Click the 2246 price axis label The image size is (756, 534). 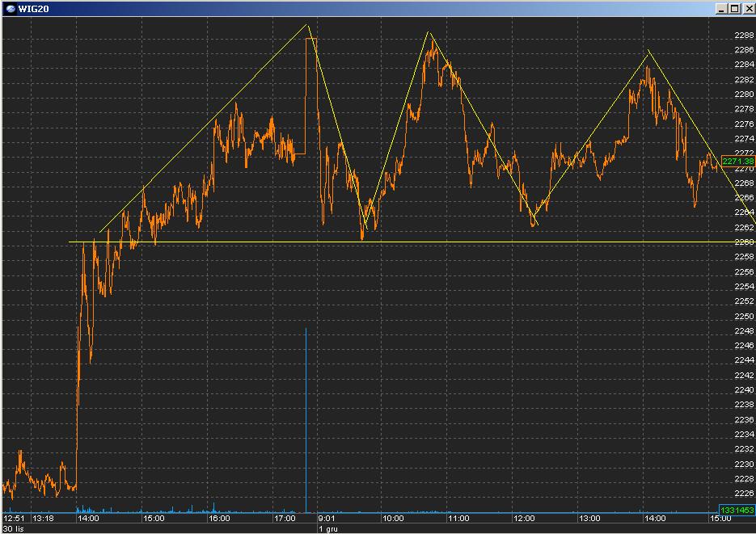point(743,345)
